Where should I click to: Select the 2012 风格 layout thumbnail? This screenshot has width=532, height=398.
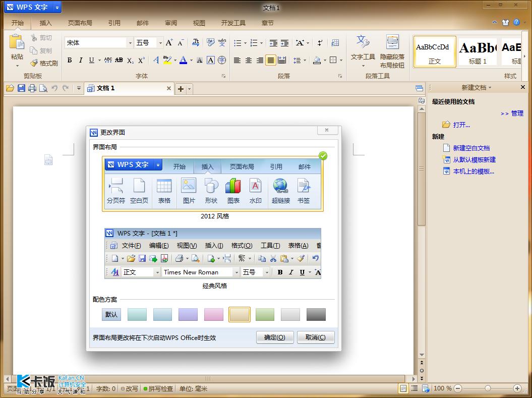pos(213,184)
